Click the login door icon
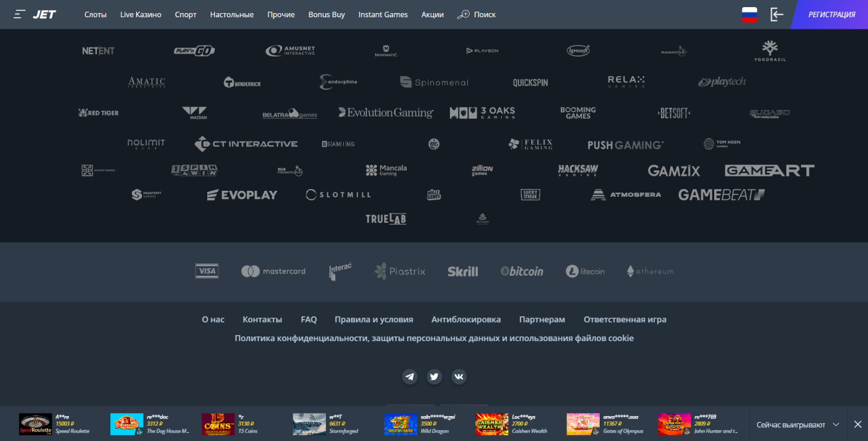 point(777,14)
